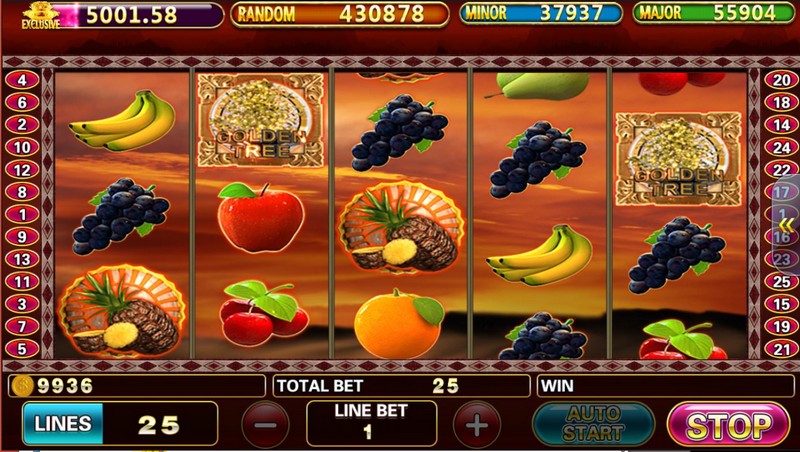Image resolution: width=800 pixels, height=452 pixels.
Task: Open the MINOR jackpot display
Action: pos(541,13)
